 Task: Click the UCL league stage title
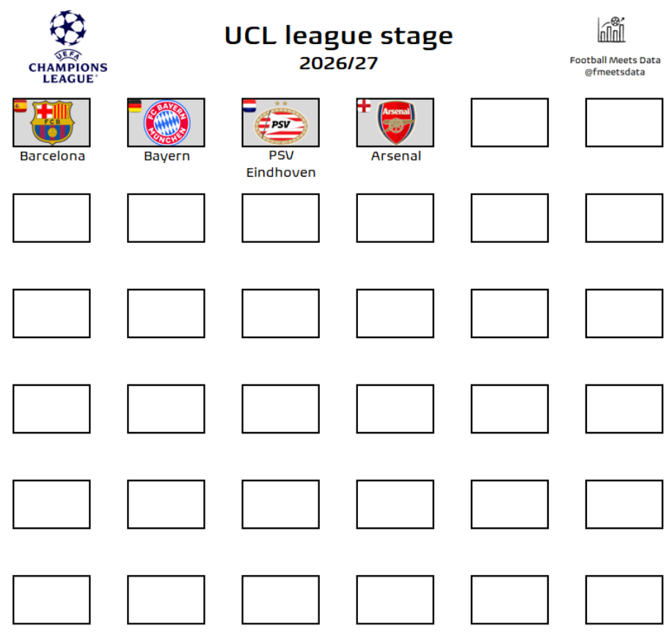338,36
